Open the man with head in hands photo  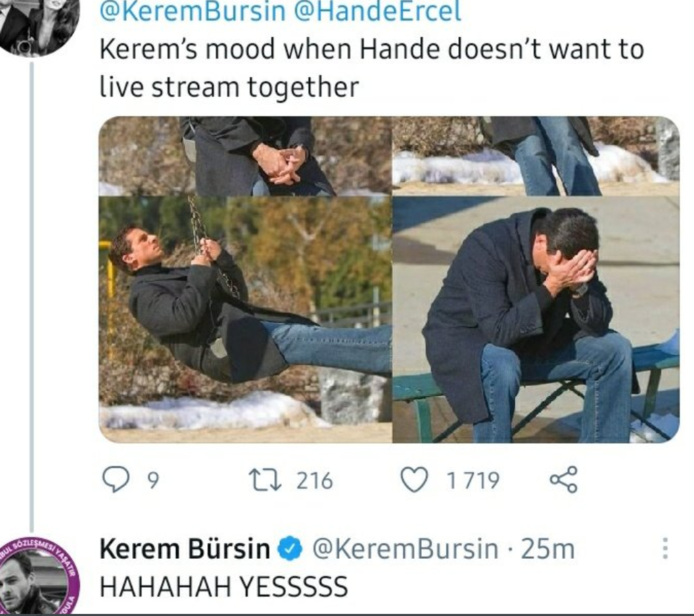coord(536,320)
